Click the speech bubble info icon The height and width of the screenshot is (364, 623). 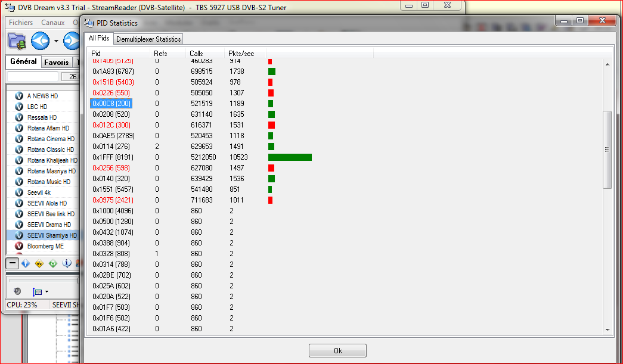67,263
